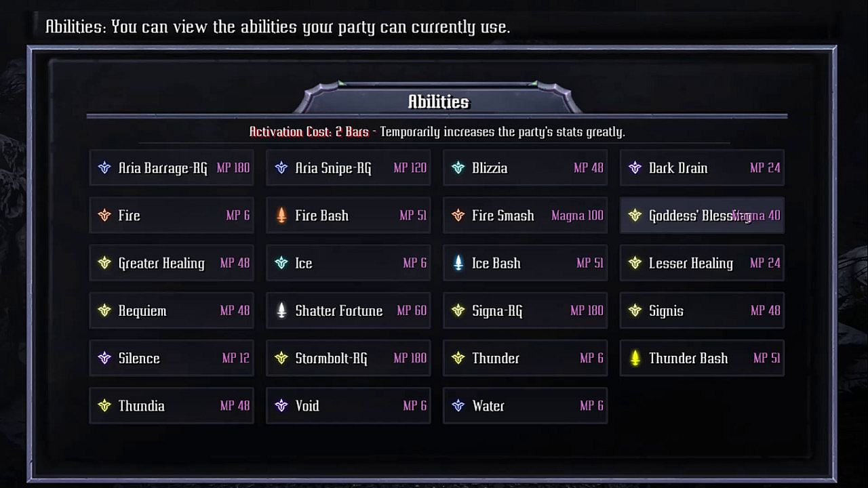Viewport: 868px width, 488px height.
Task: Select the Thundia ability
Action: (x=172, y=405)
